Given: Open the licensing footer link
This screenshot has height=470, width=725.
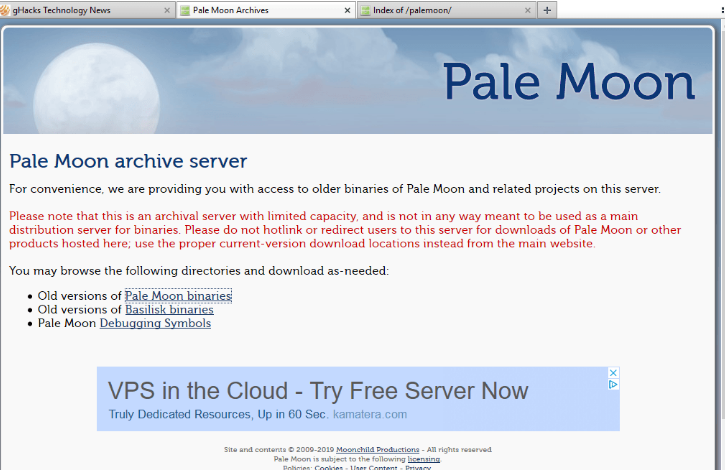Looking at the screenshot, I should (x=424, y=459).
